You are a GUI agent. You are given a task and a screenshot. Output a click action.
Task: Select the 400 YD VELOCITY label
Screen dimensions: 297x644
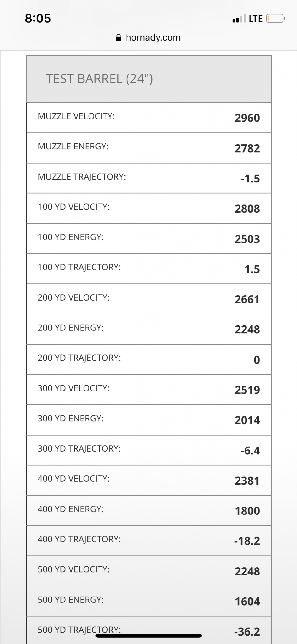coord(73,479)
